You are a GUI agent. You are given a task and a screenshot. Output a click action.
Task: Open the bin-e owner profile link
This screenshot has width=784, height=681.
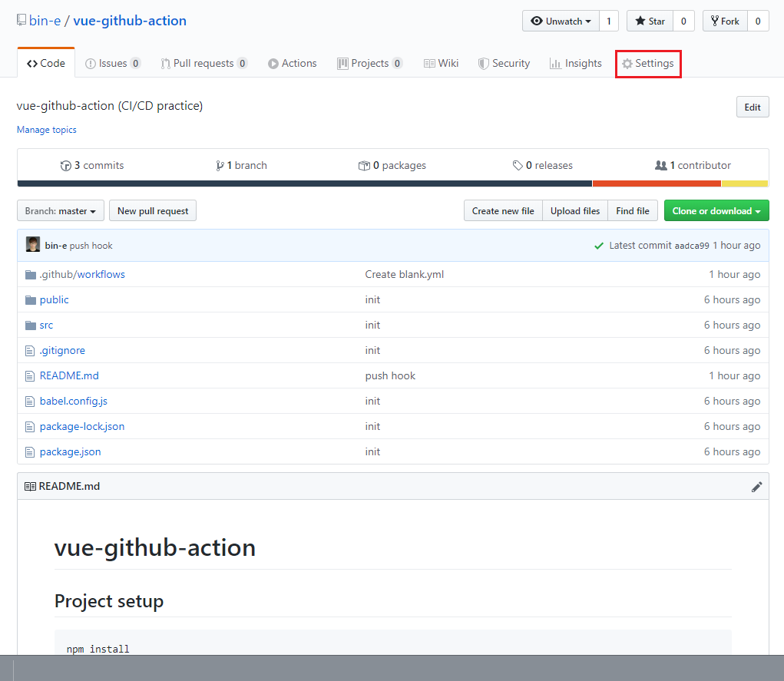pos(45,21)
